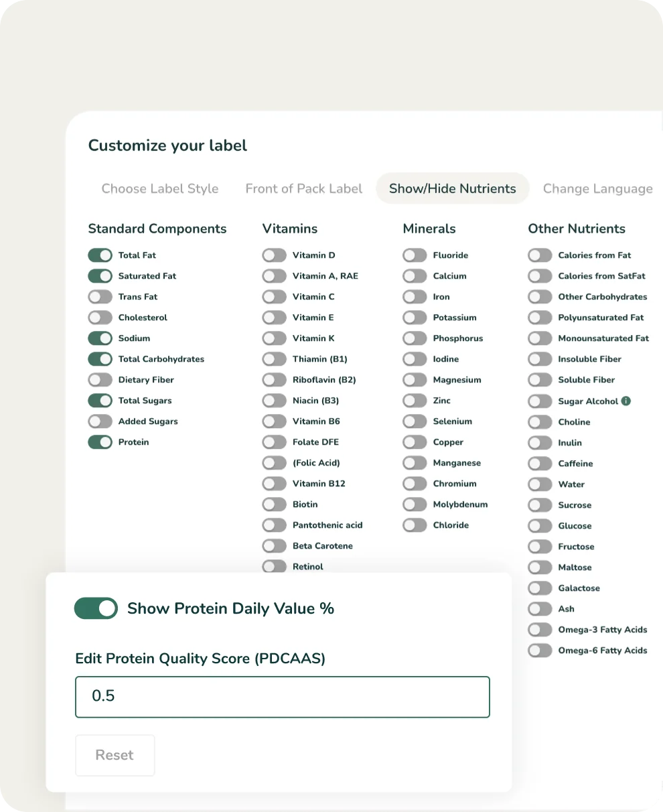
Task: Edit the Protein Quality Score field
Action: coord(282,697)
